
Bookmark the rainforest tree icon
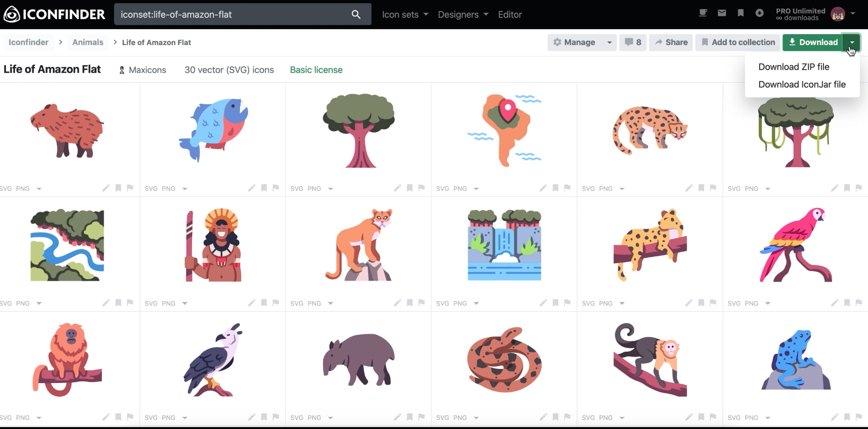click(x=410, y=188)
